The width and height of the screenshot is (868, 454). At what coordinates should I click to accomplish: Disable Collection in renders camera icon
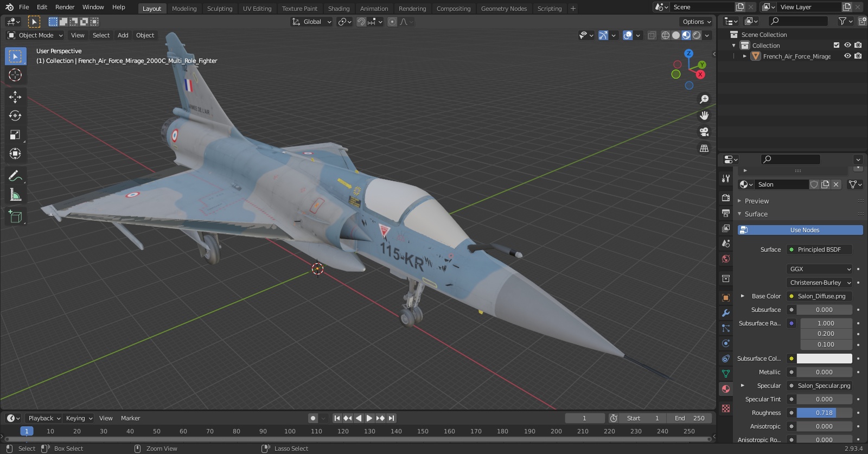click(x=858, y=45)
